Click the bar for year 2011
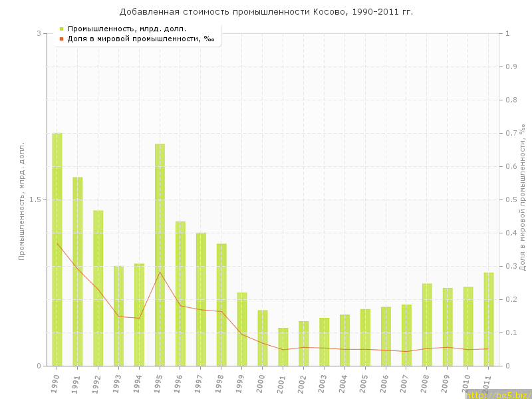 (x=489, y=319)
